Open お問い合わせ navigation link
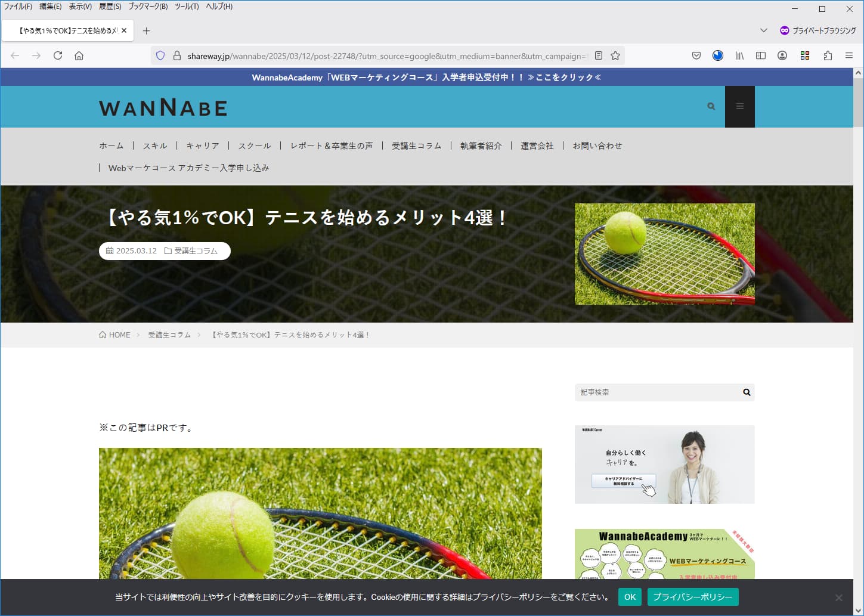This screenshot has height=616, width=864. (x=597, y=146)
